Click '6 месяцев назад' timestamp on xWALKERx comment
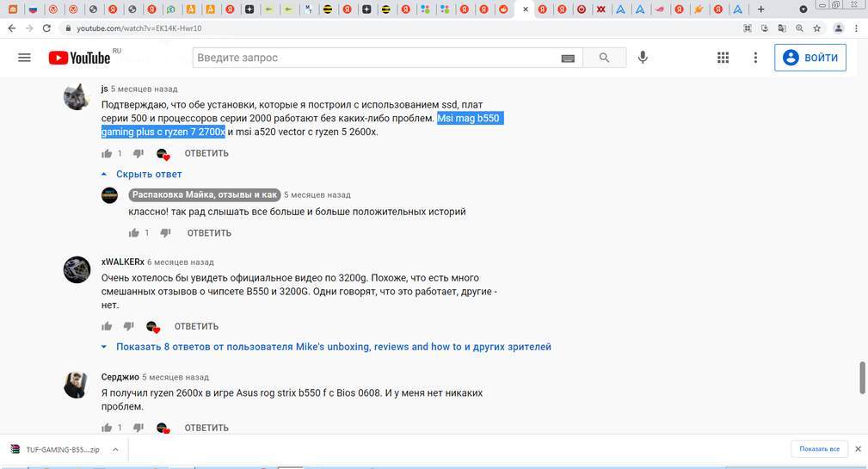Viewport: 868px width, 469px height. click(181, 262)
